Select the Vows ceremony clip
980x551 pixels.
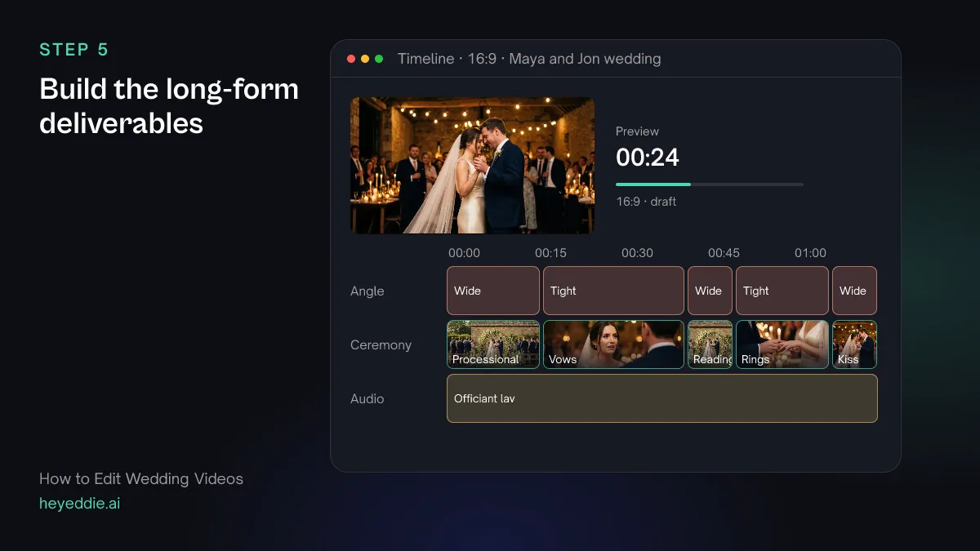pos(613,344)
